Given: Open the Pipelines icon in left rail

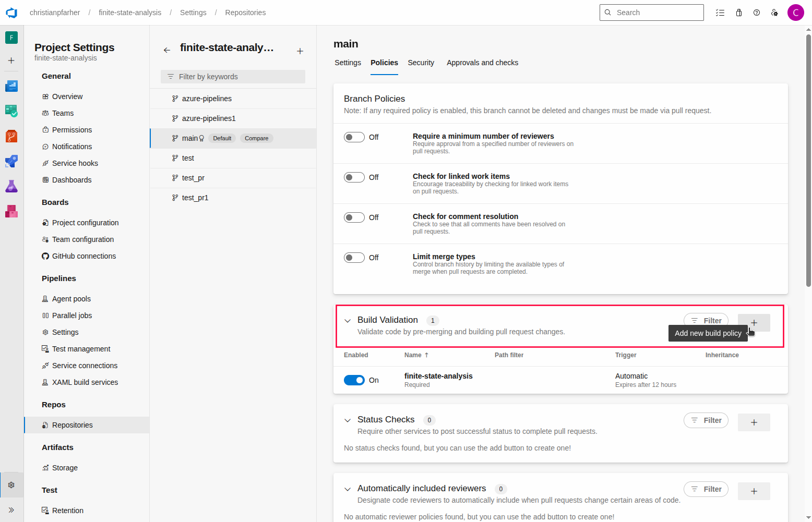Looking at the screenshot, I should pyautogui.click(x=11, y=161).
